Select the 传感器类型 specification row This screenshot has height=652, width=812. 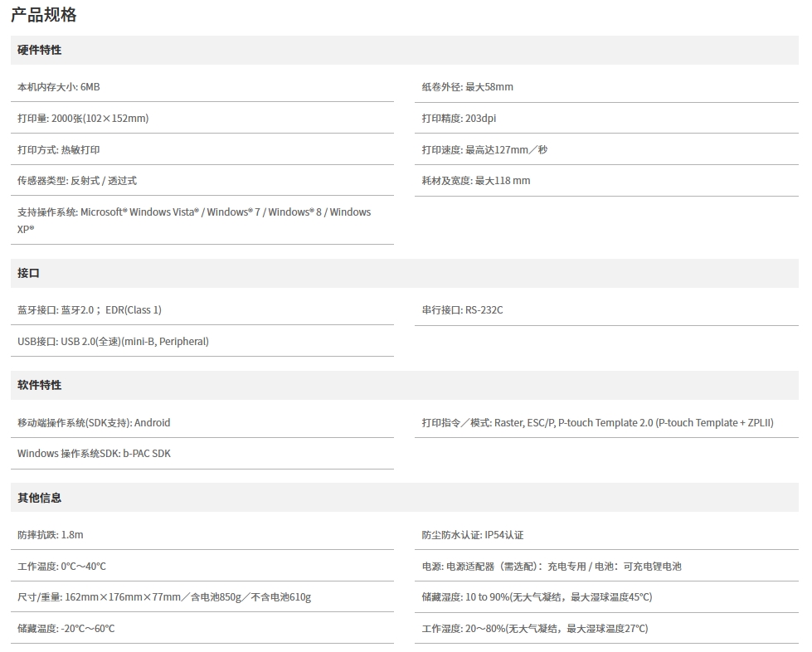tap(77, 181)
